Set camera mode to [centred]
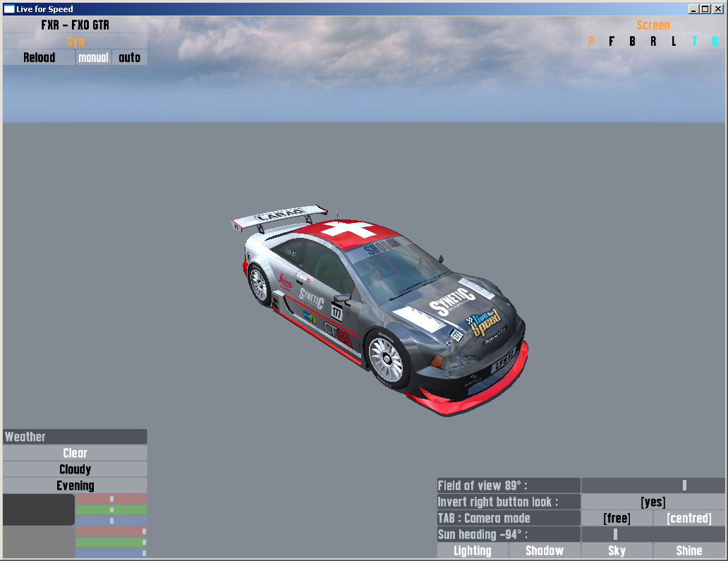728x561 pixels. pyautogui.click(x=689, y=518)
